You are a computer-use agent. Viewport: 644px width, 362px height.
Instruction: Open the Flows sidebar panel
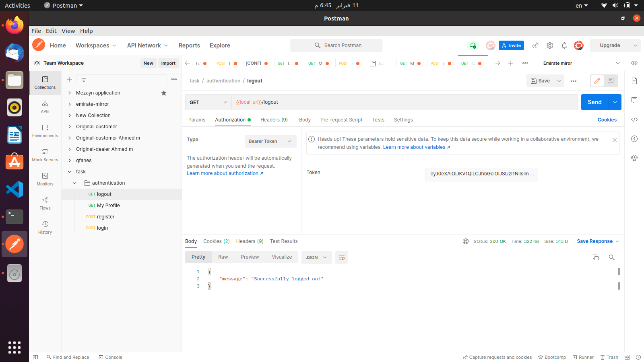[45, 204]
